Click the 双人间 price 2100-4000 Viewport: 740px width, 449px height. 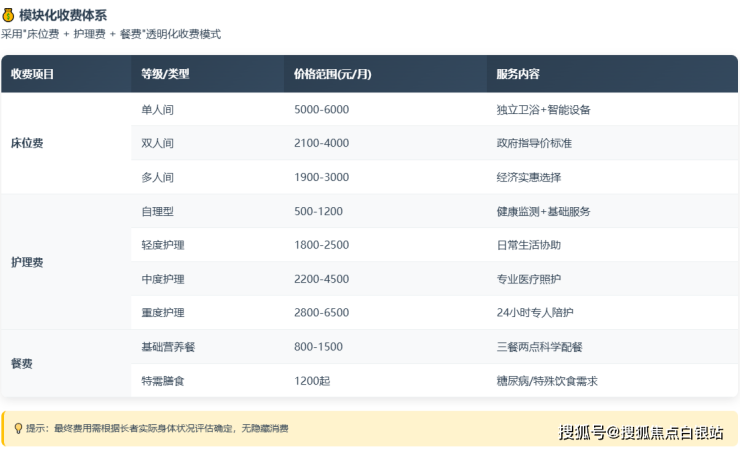(321, 143)
